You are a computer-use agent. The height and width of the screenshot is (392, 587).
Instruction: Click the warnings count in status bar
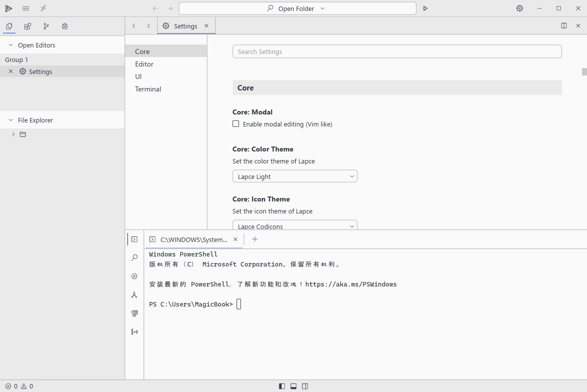tap(27, 386)
